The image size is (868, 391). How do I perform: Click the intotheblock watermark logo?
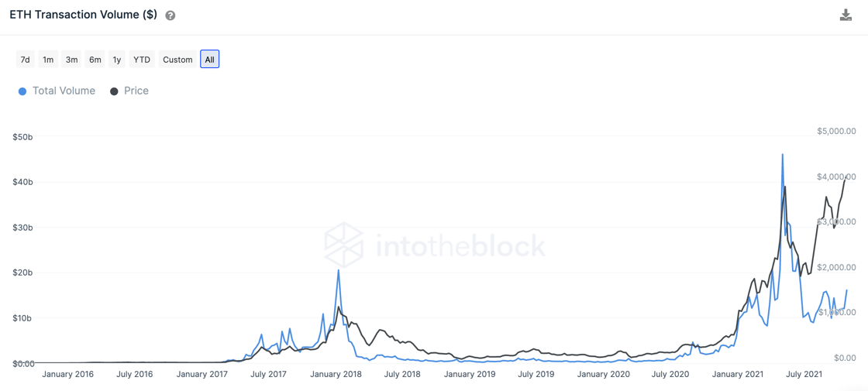click(344, 245)
